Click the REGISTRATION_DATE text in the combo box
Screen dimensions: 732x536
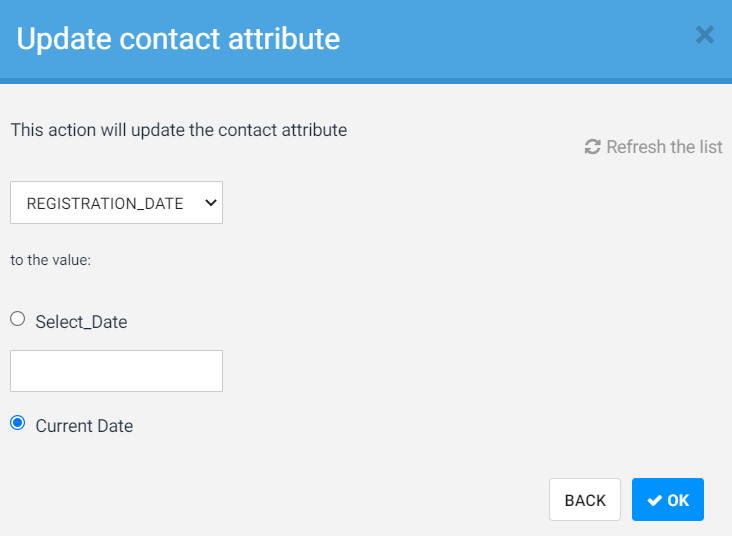(x=105, y=204)
